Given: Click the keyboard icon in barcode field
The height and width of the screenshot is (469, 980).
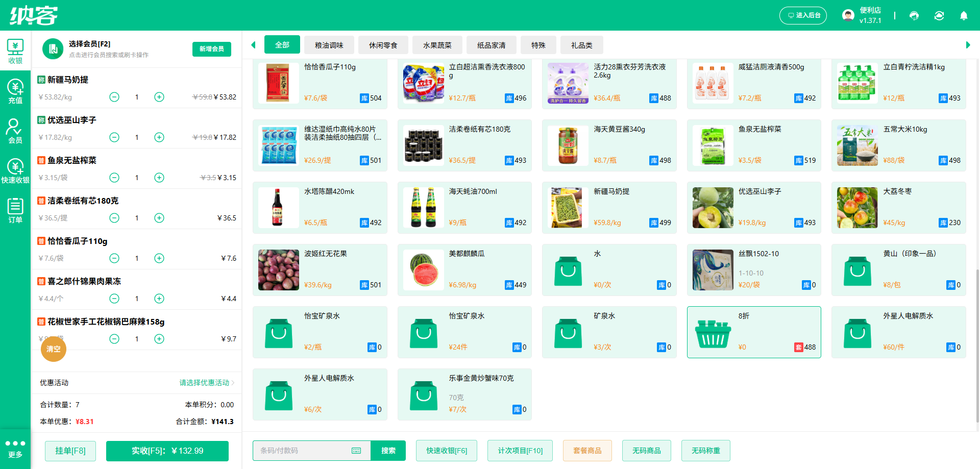Looking at the screenshot, I should pos(356,451).
